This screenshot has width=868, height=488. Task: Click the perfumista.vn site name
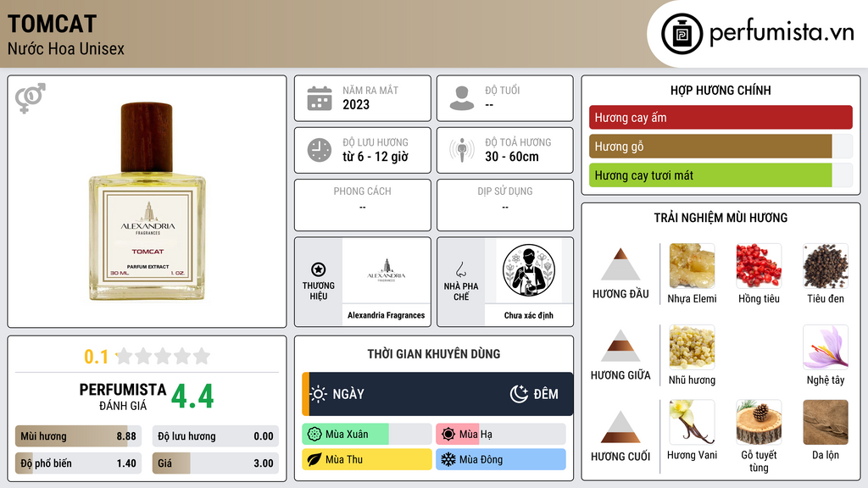782,32
